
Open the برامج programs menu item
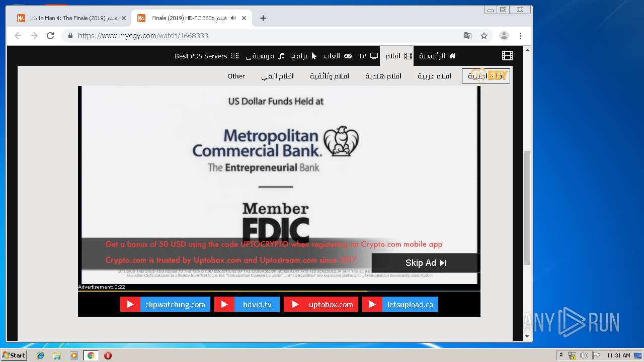click(304, 56)
